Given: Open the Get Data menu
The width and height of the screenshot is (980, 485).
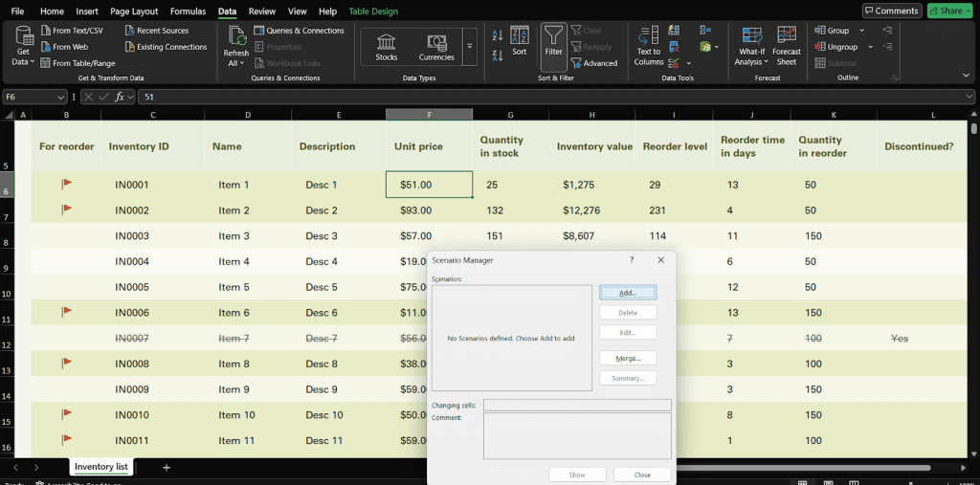Looking at the screenshot, I should point(24,46).
